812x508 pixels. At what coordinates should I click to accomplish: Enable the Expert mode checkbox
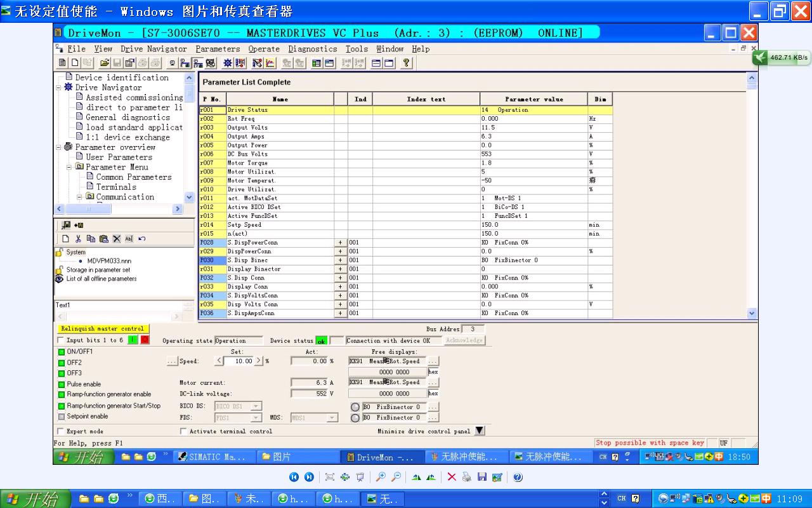[x=60, y=431]
